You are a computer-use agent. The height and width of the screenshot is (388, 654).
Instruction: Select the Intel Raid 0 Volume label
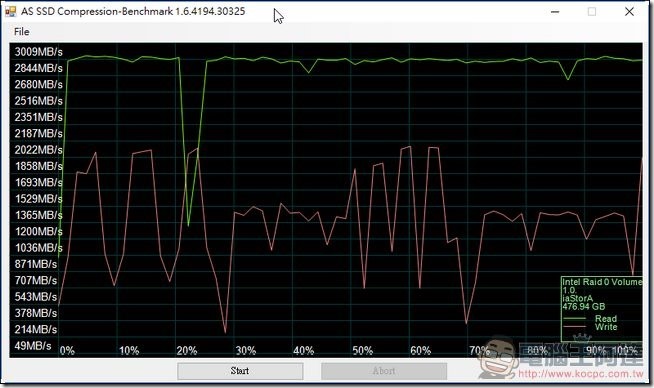click(x=602, y=282)
